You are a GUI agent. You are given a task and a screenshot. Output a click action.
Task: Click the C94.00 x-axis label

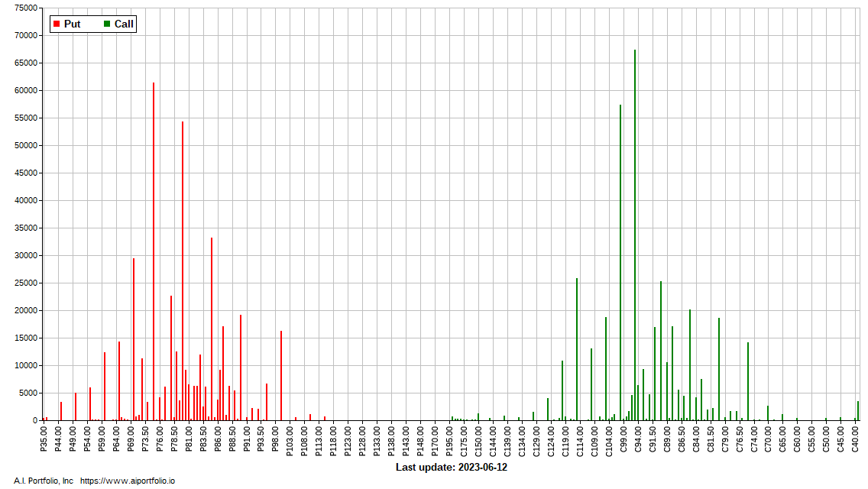638,439
